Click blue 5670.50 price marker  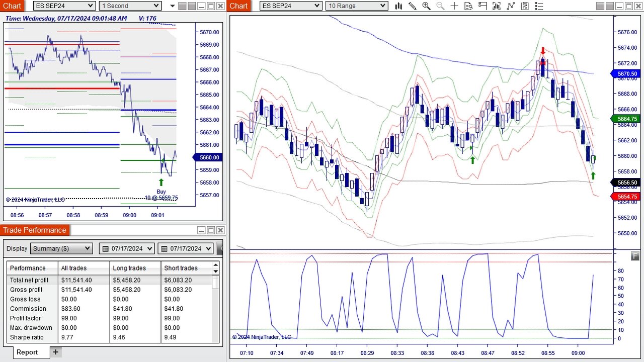point(625,74)
